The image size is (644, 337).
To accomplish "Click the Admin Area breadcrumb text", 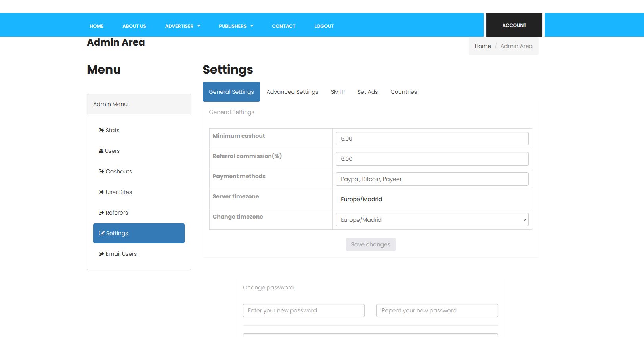I will 516,46.
